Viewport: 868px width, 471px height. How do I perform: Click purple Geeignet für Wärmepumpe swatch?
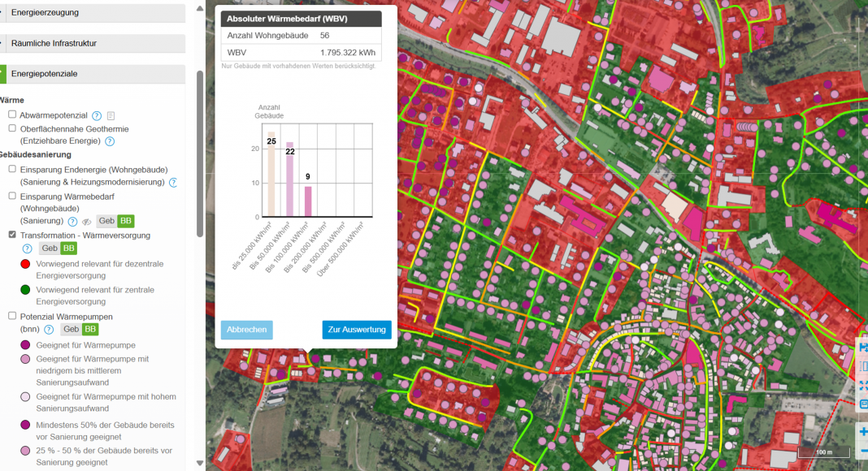coord(25,345)
